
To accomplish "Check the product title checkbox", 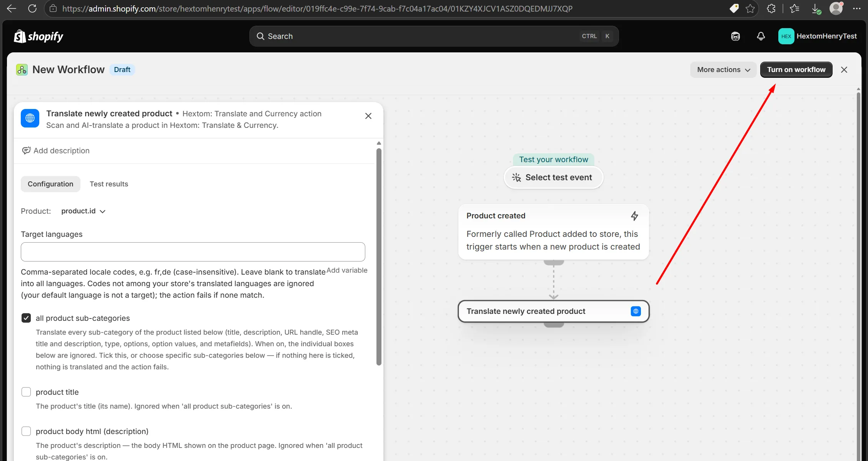I will coord(26,392).
